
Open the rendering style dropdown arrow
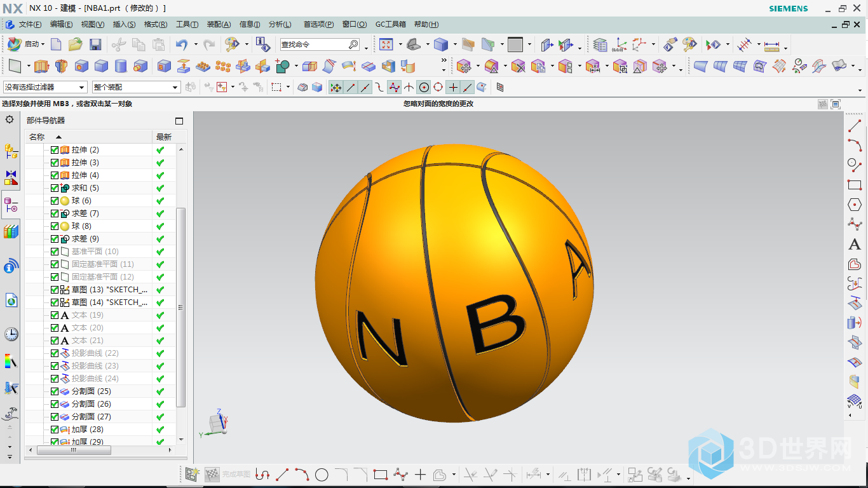pyautogui.click(x=454, y=44)
